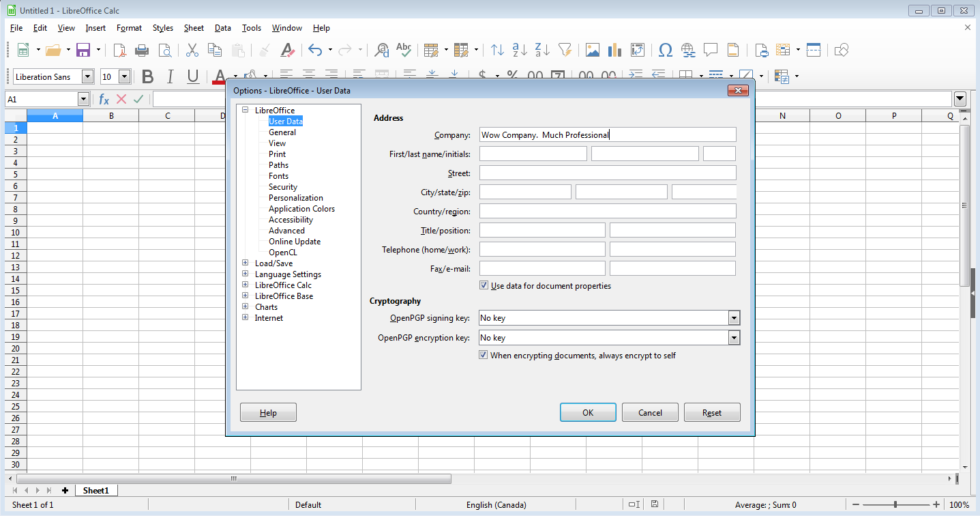Image resolution: width=980 pixels, height=516 pixels.
Task: Expand the Load/Save tree node
Action: click(x=246, y=263)
